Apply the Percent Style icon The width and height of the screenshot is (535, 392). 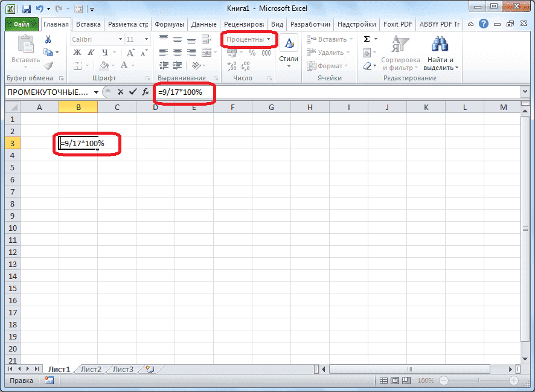point(252,53)
